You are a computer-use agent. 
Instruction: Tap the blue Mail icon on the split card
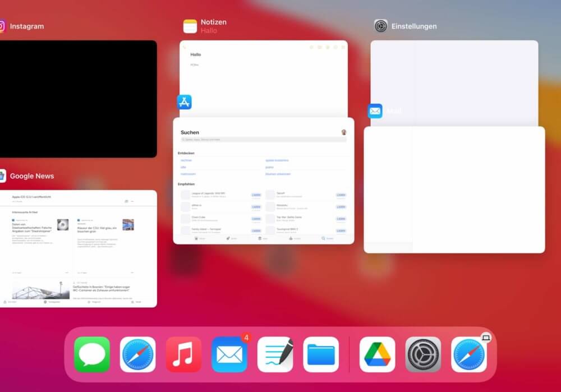click(375, 111)
